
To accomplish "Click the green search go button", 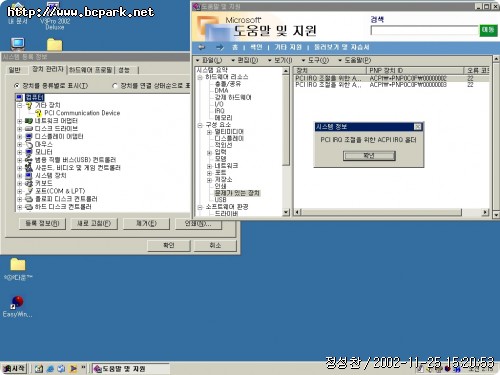I will (x=488, y=30).
